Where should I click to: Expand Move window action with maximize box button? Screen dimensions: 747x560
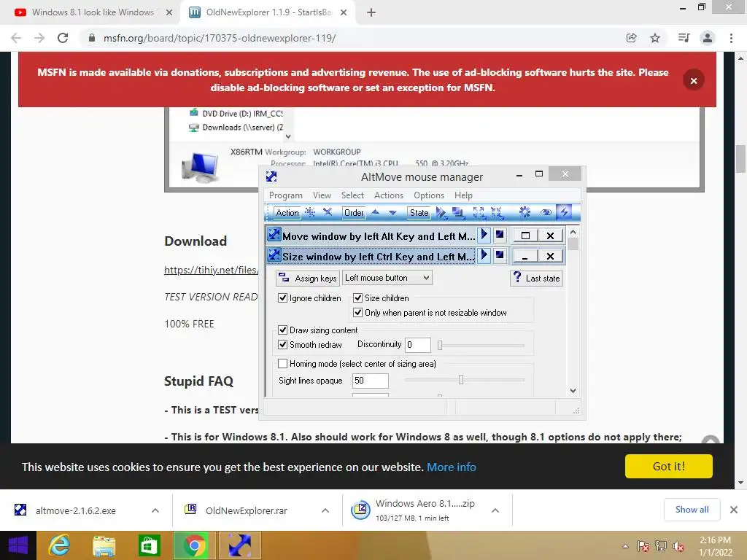pos(525,236)
